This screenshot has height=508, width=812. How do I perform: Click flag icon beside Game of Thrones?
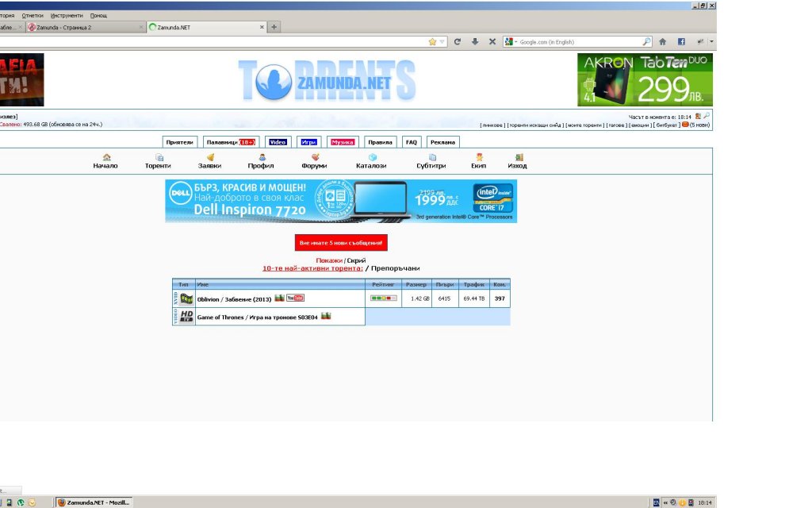pyautogui.click(x=326, y=316)
